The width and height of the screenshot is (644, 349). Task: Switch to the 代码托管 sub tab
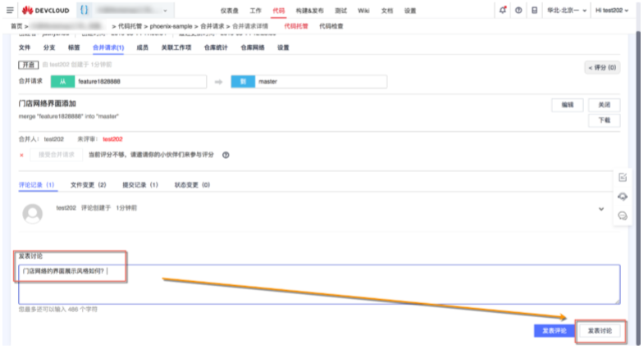pos(295,26)
